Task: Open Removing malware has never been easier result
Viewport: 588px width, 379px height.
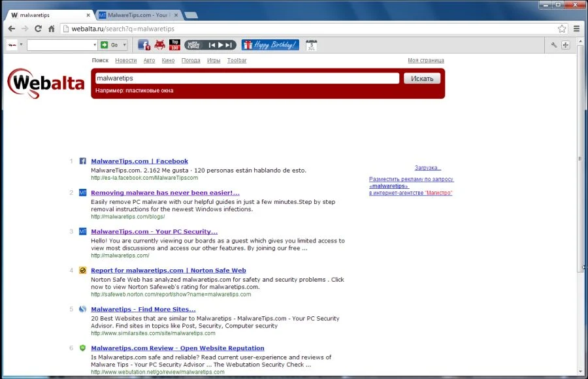Action: [165, 193]
